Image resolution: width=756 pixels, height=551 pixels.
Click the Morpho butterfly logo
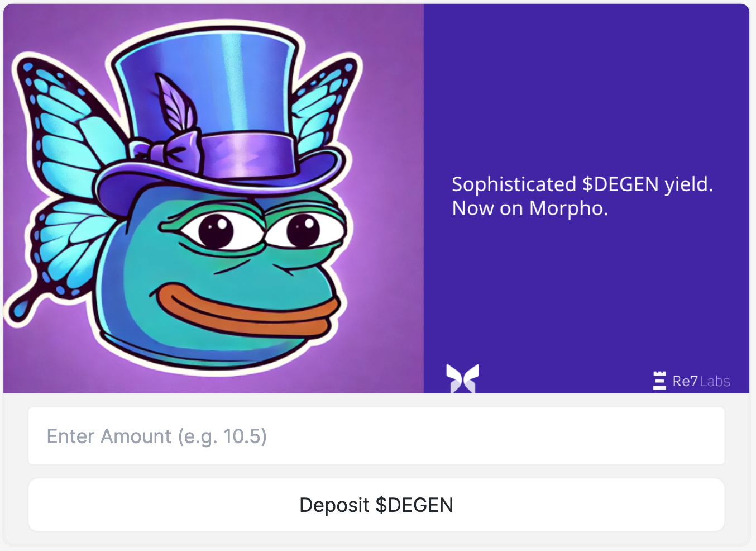(462, 378)
